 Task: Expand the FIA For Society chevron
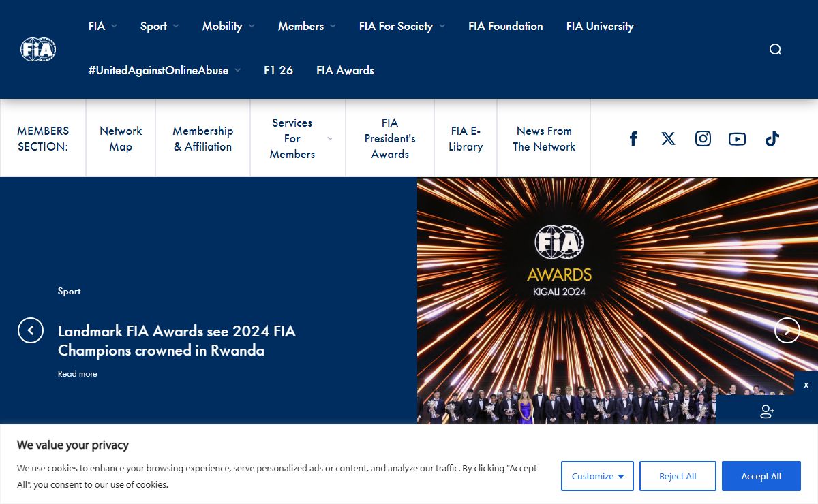tap(442, 26)
